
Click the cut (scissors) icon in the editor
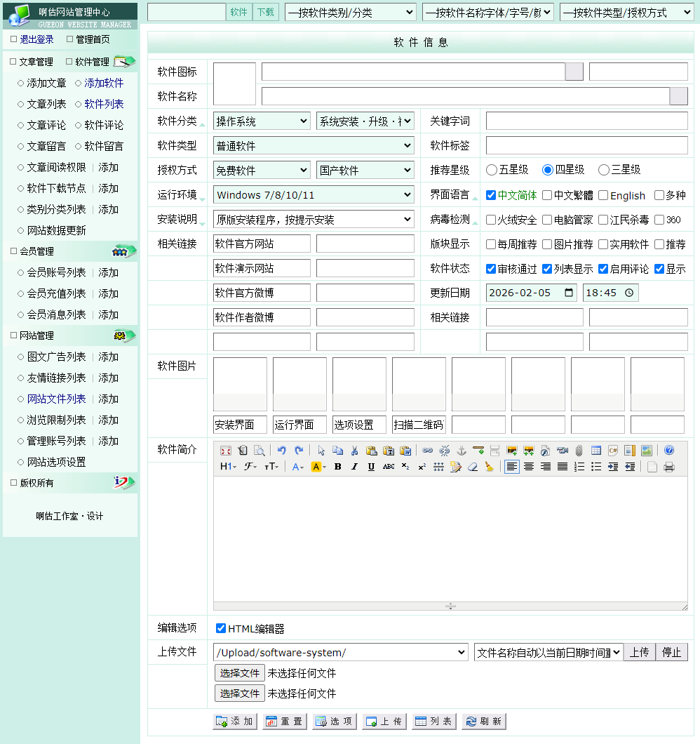[x=355, y=451]
